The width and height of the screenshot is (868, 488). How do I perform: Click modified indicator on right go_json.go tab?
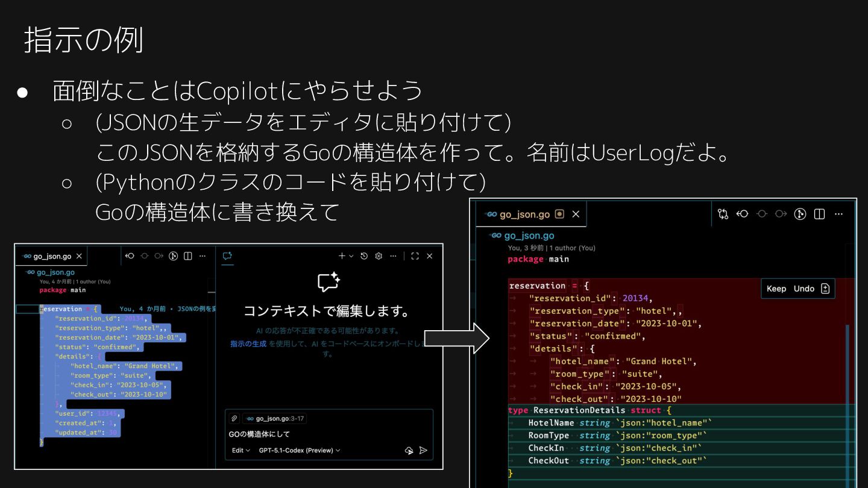559,214
